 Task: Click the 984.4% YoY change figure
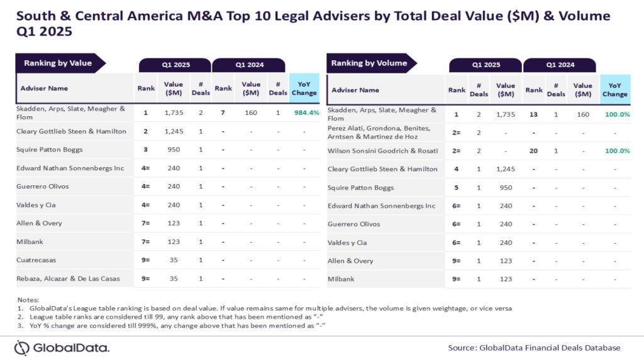point(304,113)
